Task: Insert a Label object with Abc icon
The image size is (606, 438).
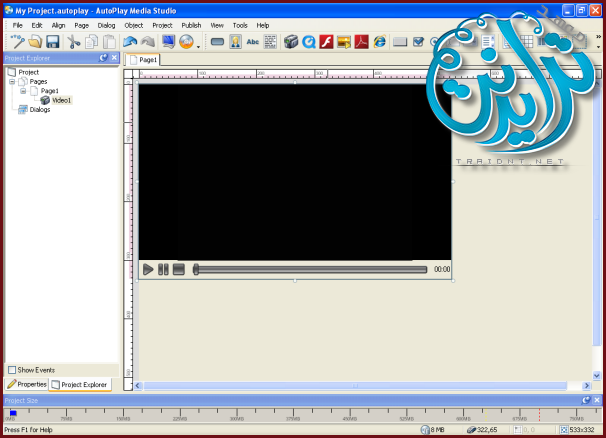Action: (x=253, y=41)
